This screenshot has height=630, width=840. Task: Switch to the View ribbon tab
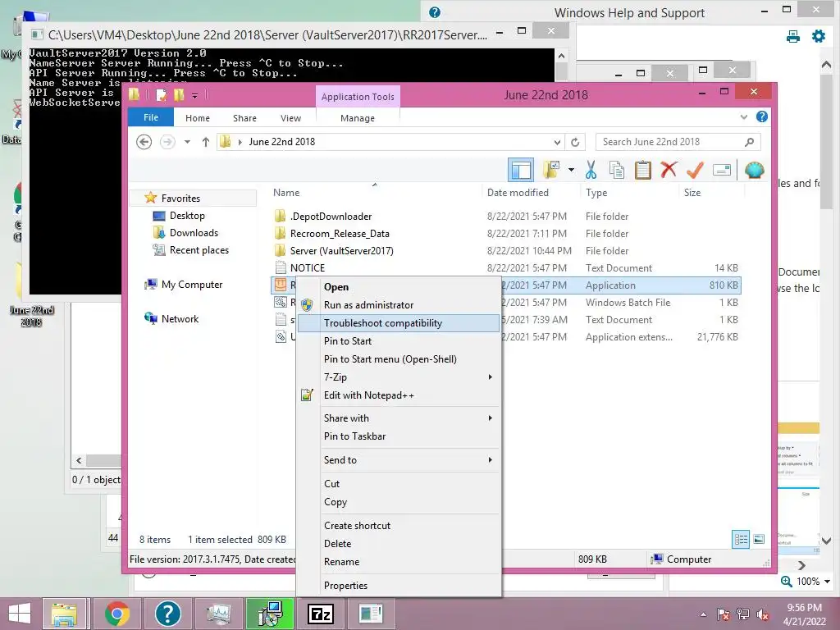[x=290, y=118]
